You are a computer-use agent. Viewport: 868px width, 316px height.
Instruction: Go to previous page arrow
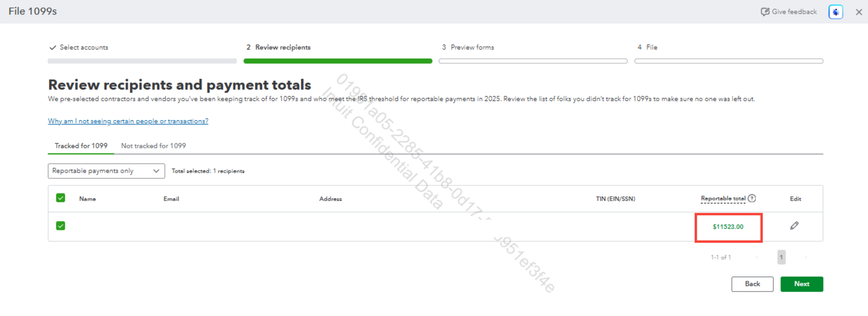pyautogui.click(x=757, y=257)
